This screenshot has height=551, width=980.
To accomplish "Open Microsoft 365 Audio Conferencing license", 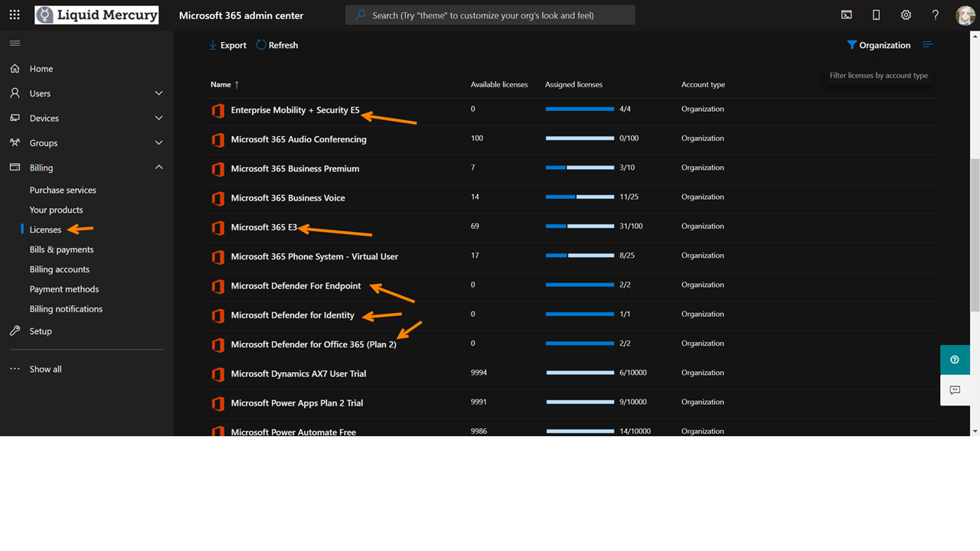I will [x=299, y=139].
